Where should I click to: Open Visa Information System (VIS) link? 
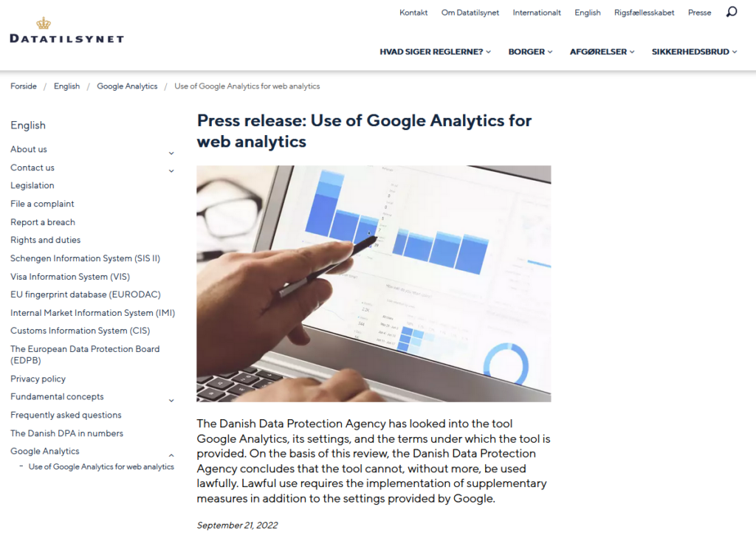coord(70,276)
